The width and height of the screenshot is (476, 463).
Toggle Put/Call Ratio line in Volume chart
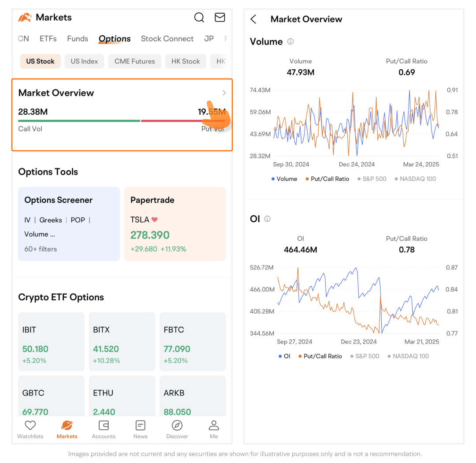coord(327,179)
